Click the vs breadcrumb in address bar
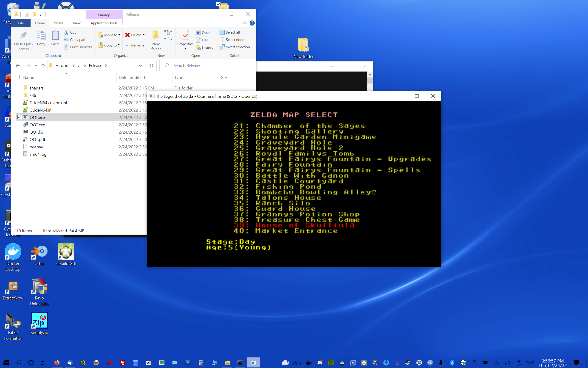The image size is (588, 368). coord(79,66)
